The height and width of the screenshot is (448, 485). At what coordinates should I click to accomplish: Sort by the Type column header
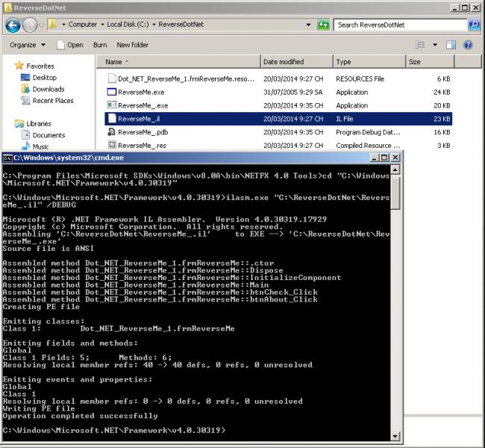click(369, 62)
